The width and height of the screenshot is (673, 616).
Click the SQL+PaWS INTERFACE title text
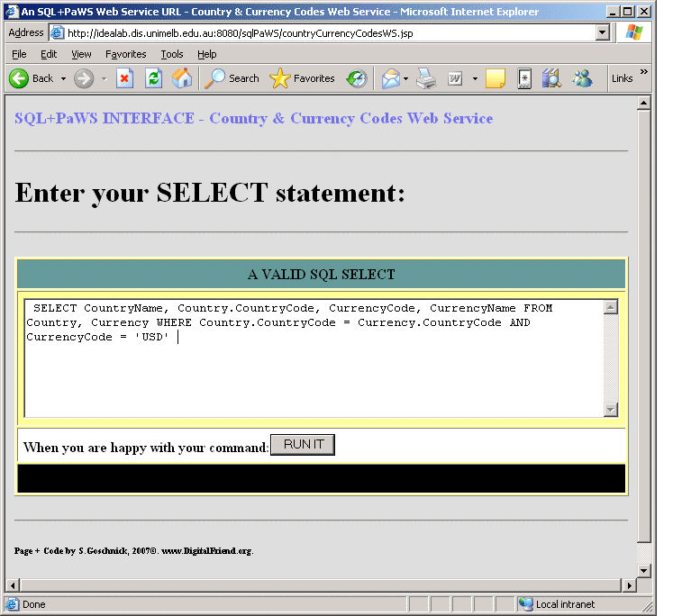[254, 118]
